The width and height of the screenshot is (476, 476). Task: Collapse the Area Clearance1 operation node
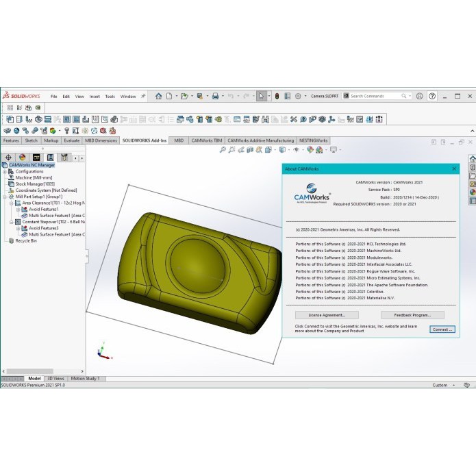(x=11, y=203)
